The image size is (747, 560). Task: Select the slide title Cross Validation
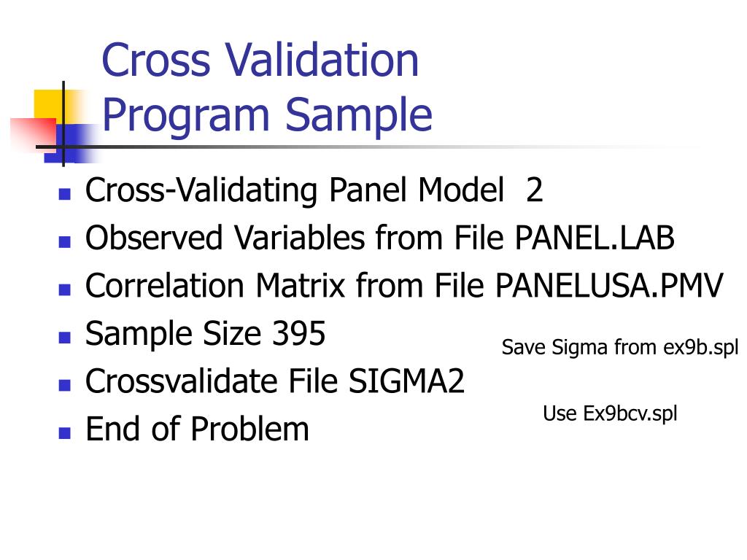(260, 60)
